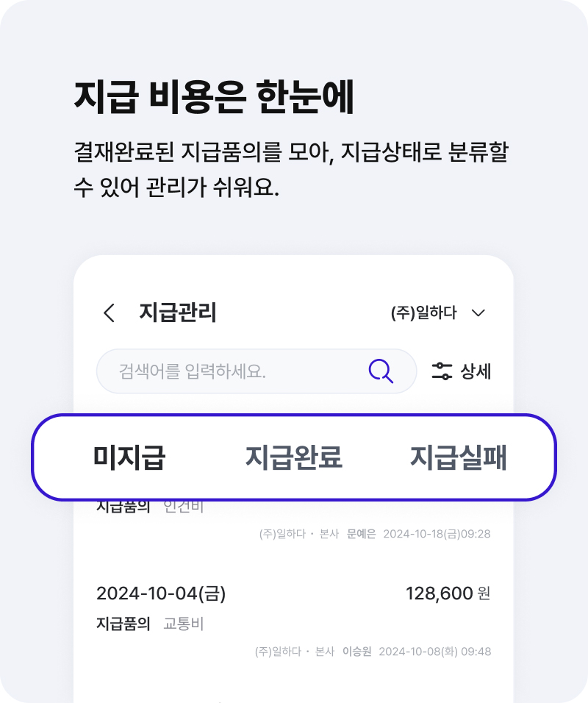Switch to the 지급실패 tab

tap(458, 457)
